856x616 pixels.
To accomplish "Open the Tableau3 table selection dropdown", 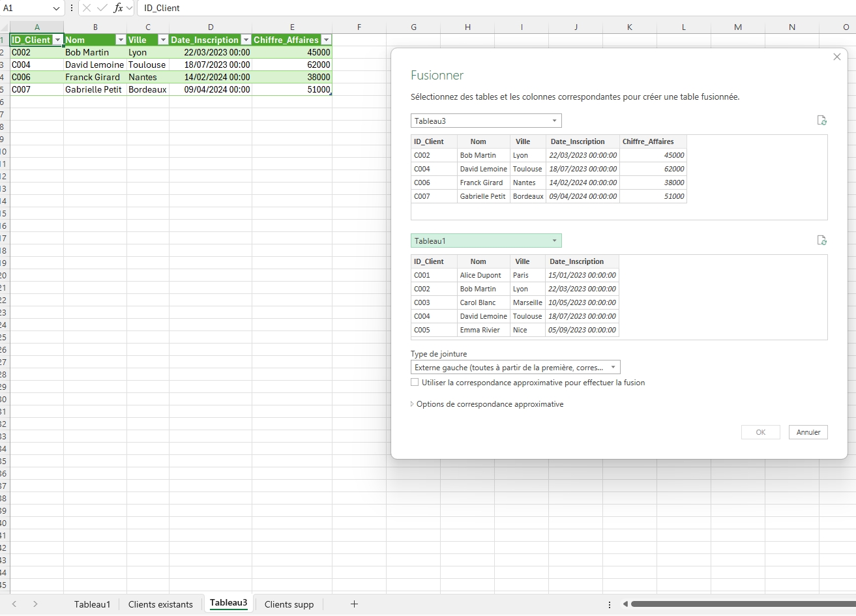I will (x=486, y=121).
